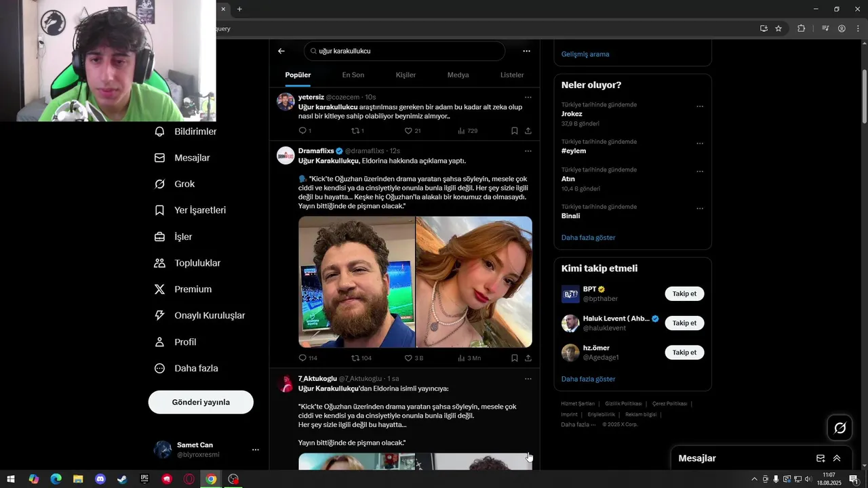Switch to the En Son tab
The image size is (868, 488).
pos(353,75)
